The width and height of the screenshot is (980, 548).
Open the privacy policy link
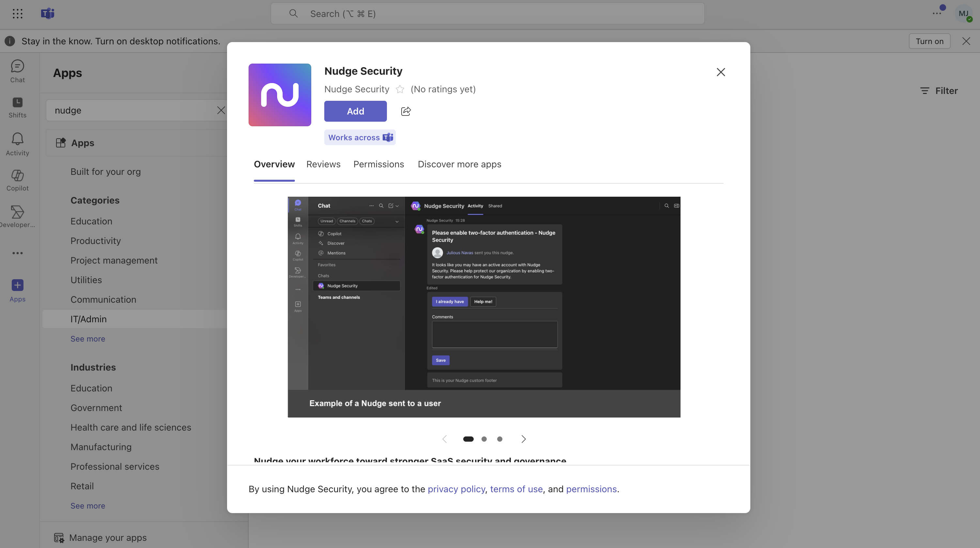(x=456, y=489)
